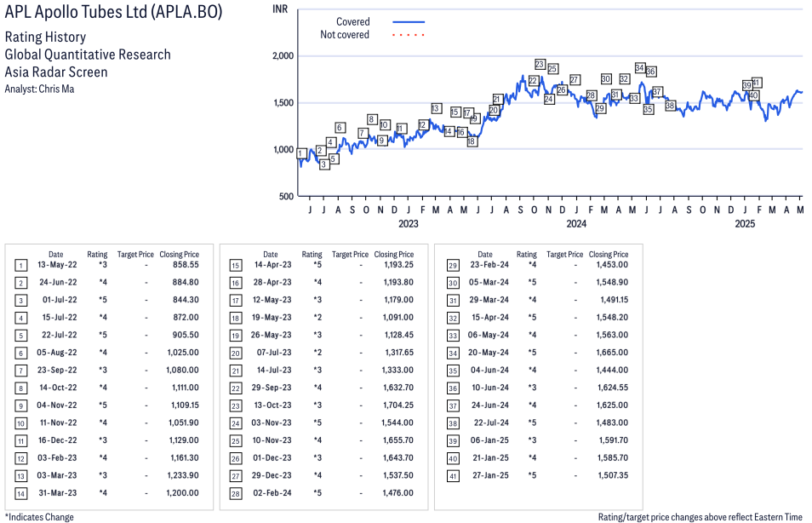
Task: Click number box 28 in the 02-Feb-24 table row
Action: pyautogui.click(x=236, y=493)
